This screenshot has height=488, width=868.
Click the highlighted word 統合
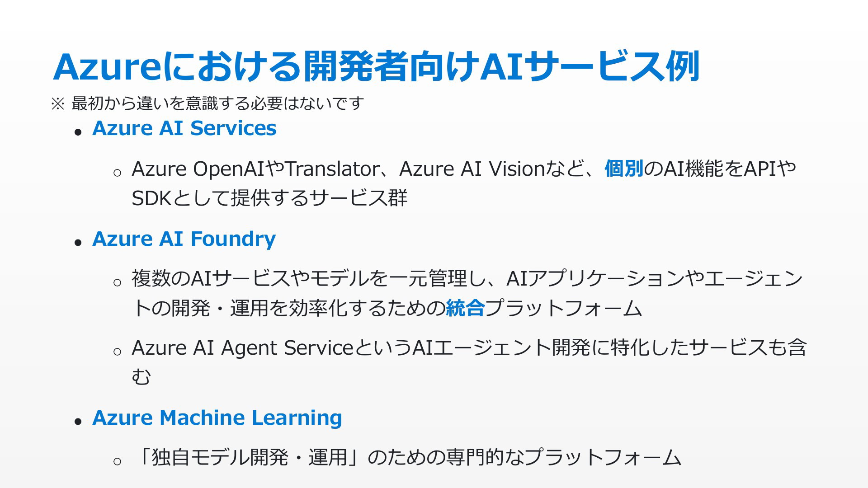tap(465, 308)
